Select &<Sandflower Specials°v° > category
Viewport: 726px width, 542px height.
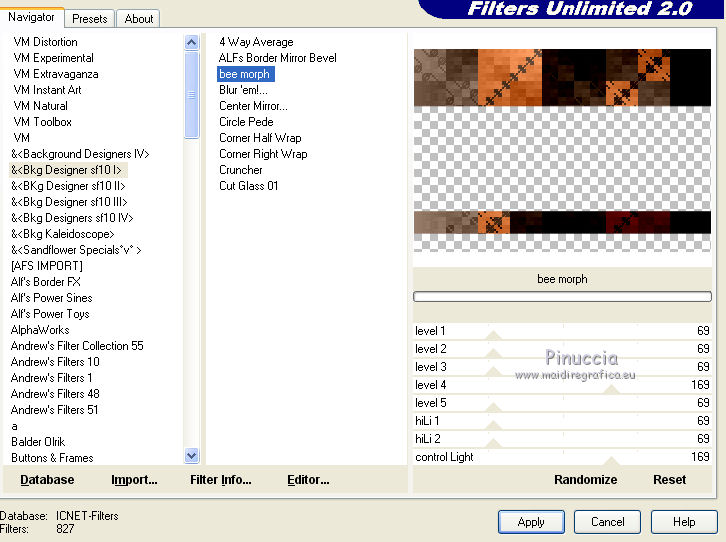point(76,250)
